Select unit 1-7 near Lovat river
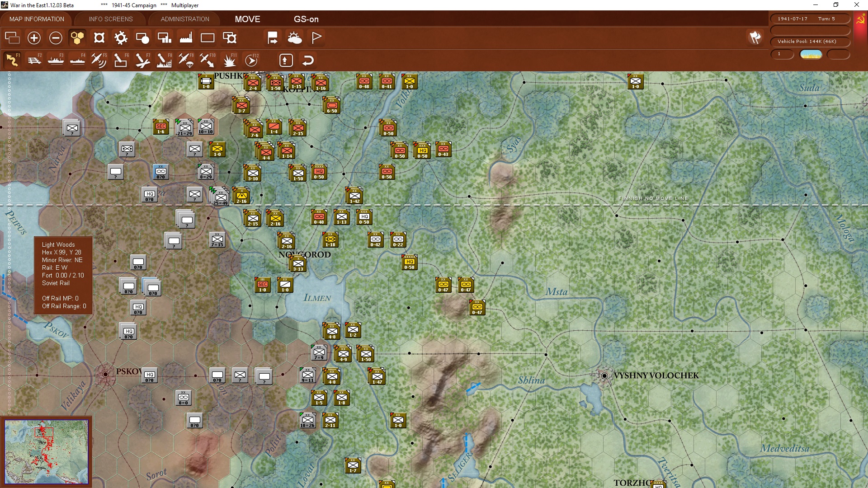 click(353, 465)
